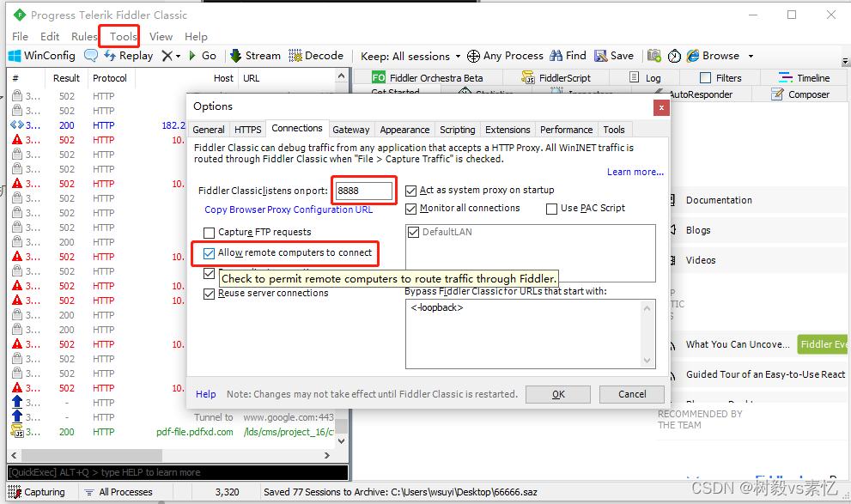Open the Keep: All sessions dropdown

[410, 56]
